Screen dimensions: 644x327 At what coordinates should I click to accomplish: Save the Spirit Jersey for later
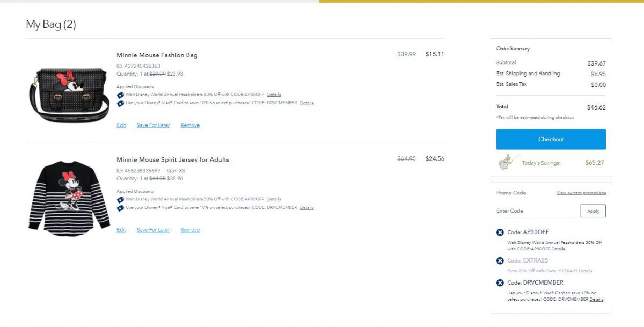click(x=153, y=229)
